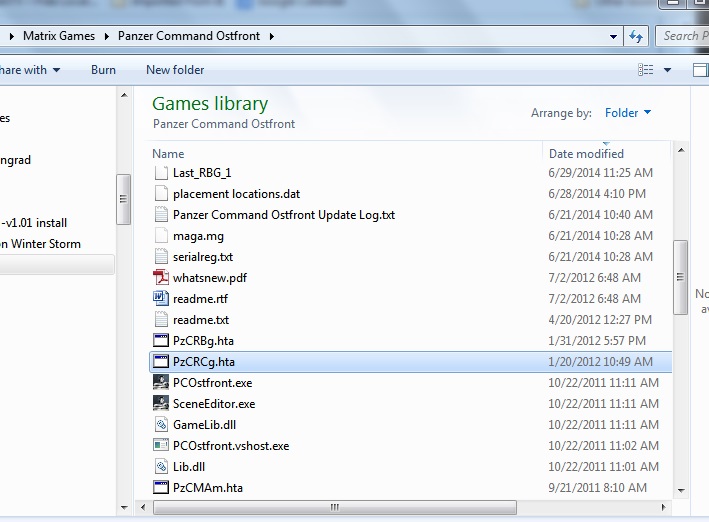Screen dimensions: 709x522
Task: Select the v1.01 install item in navigation pane
Action: tap(34, 223)
